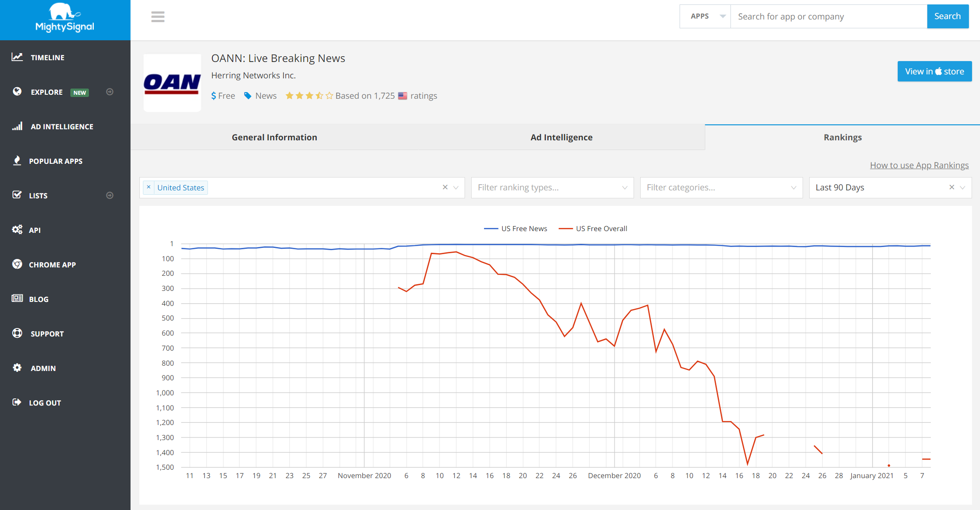Click the US flag ratings icon
Viewport: 980px width, 510px height.
pos(403,96)
